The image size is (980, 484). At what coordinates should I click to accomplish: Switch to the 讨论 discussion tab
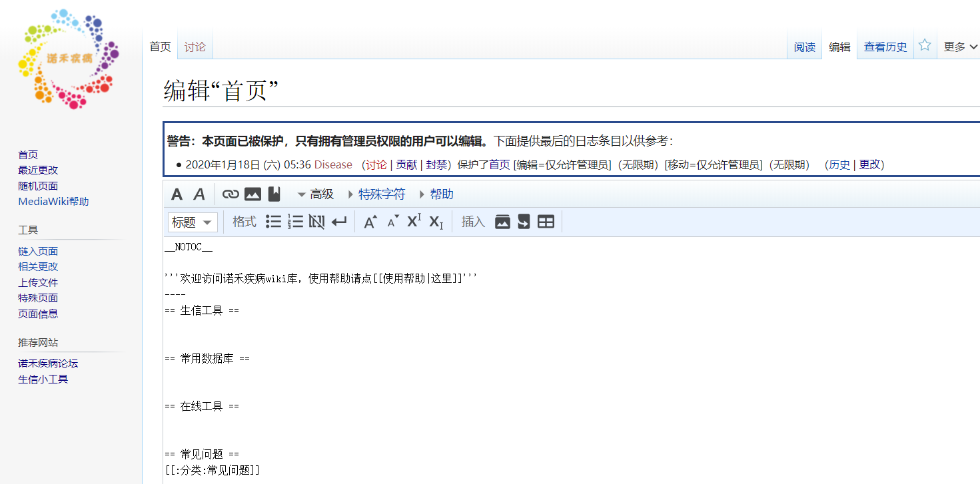195,47
